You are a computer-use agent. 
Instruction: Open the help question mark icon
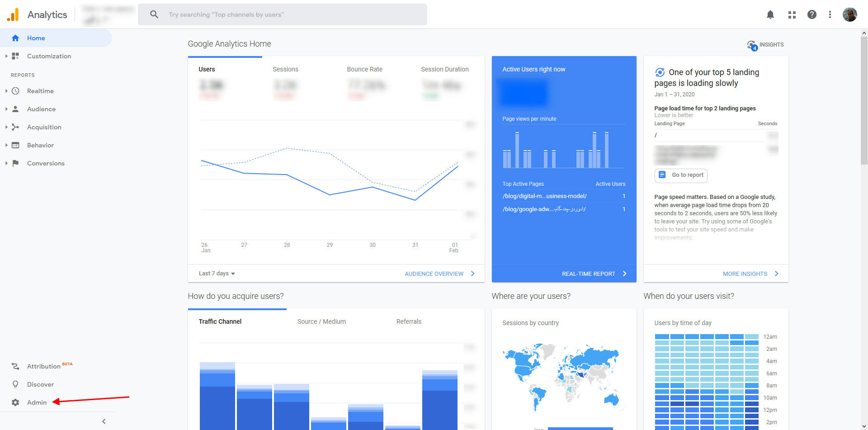(812, 14)
